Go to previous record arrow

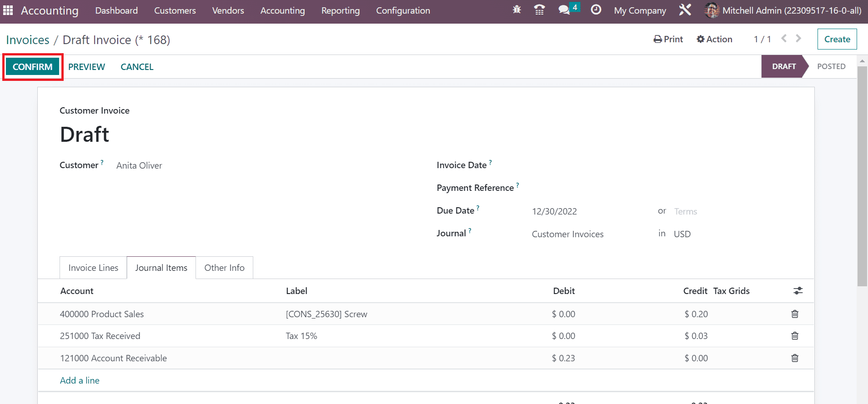tap(784, 39)
